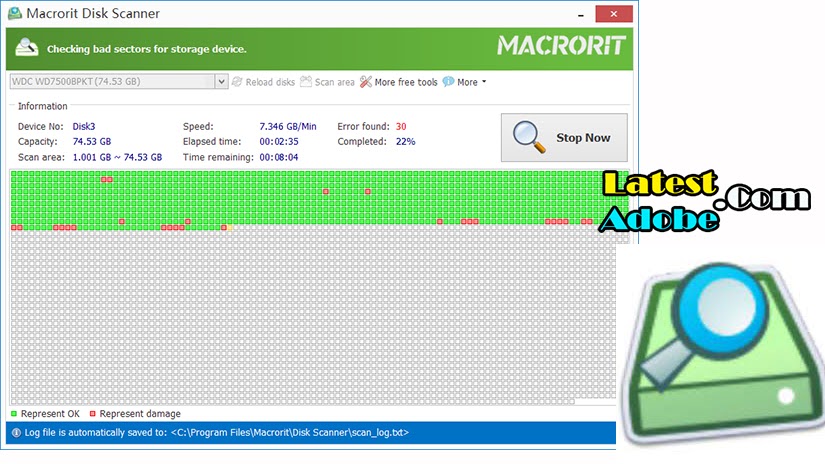Click the Device No value Disk3
The width and height of the screenshot is (825, 464).
[x=84, y=126]
